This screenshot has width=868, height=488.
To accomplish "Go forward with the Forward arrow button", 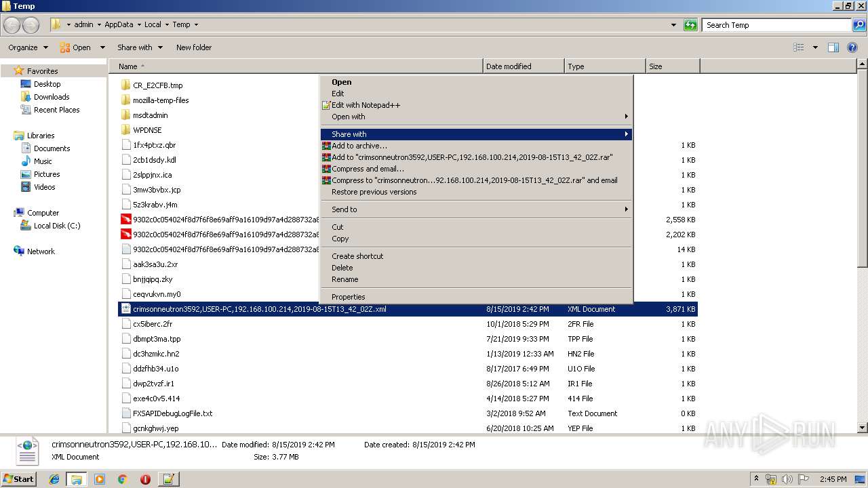I will coord(31,25).
